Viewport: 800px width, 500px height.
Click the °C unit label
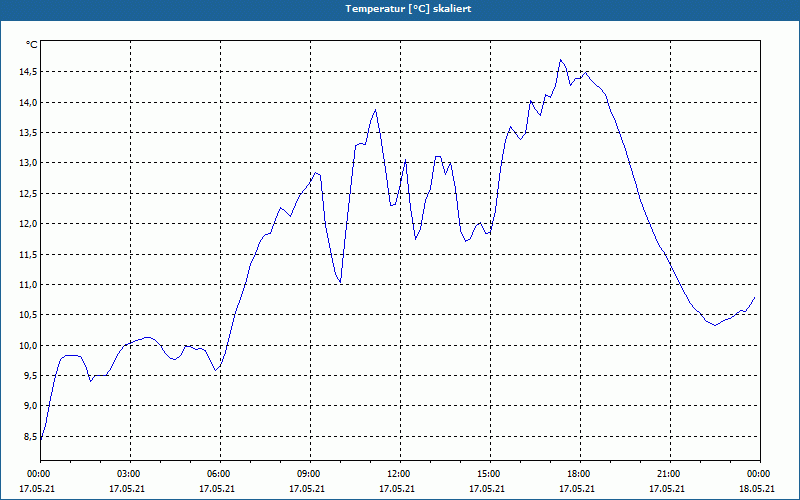coord(32,45)
